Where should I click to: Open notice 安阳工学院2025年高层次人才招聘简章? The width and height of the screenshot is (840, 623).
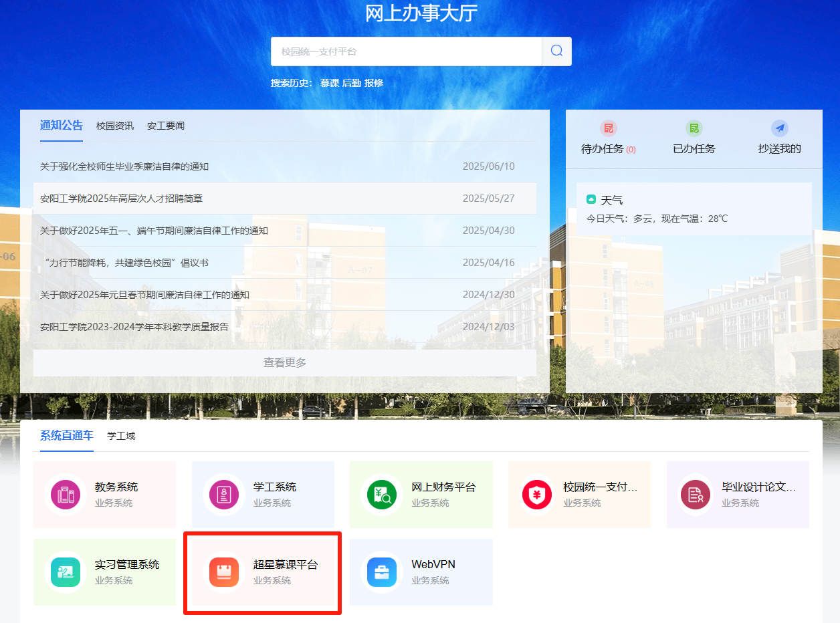(x=122, y=199)
